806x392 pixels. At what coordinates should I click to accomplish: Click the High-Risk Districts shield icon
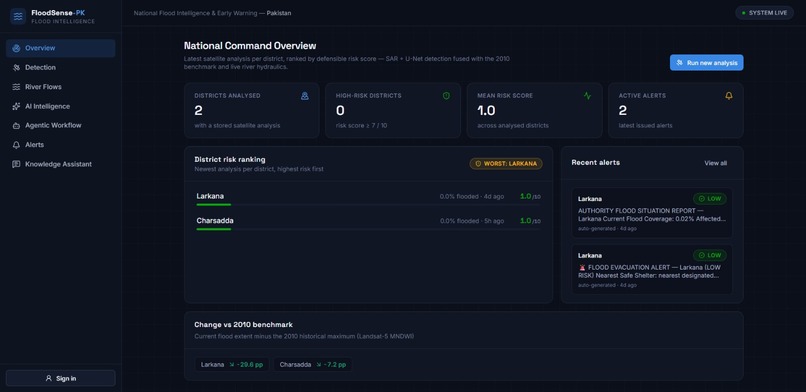(446, 96)
